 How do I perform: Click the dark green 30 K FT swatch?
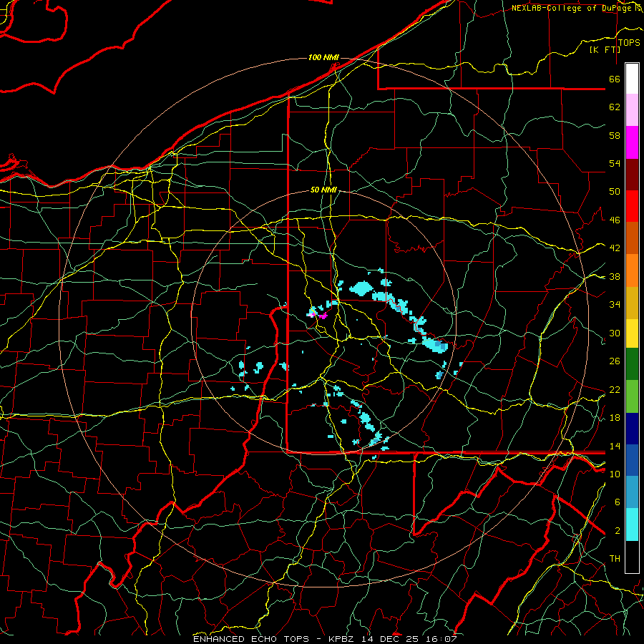[632, 364]
